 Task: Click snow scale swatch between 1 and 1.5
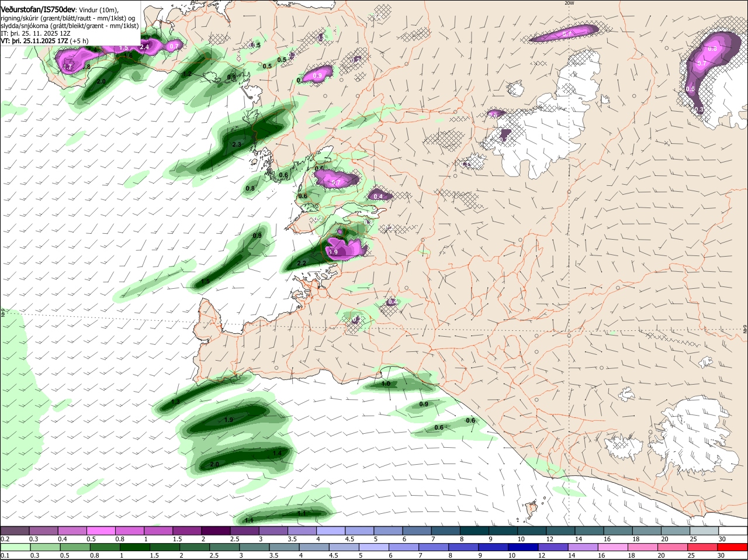tap(158, 530)
